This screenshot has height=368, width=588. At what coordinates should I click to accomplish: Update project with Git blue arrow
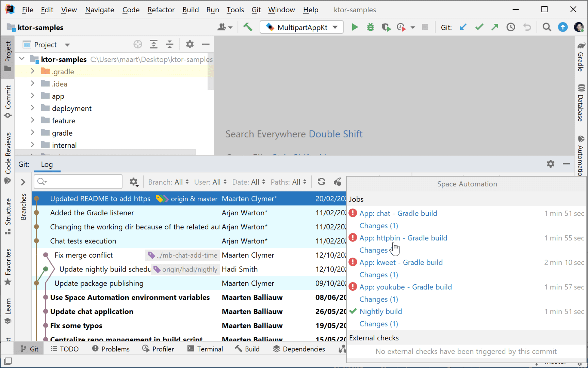click(x=463, y=27)
